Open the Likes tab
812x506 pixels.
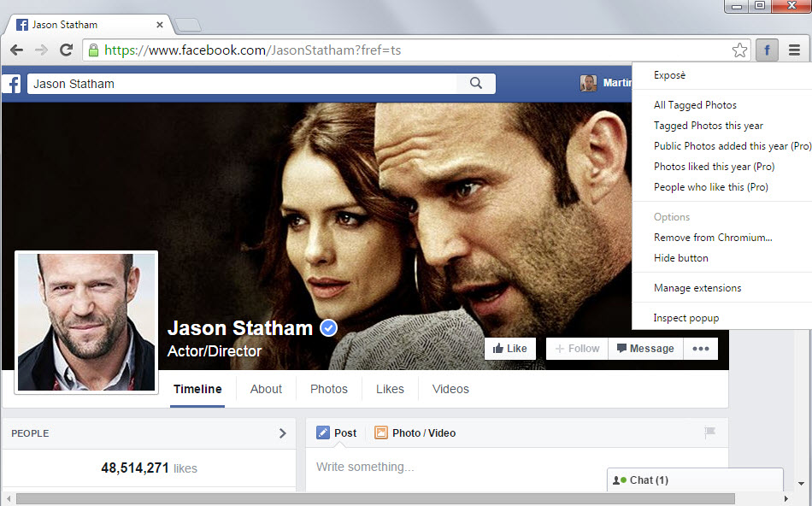click(x=390, y=389)
